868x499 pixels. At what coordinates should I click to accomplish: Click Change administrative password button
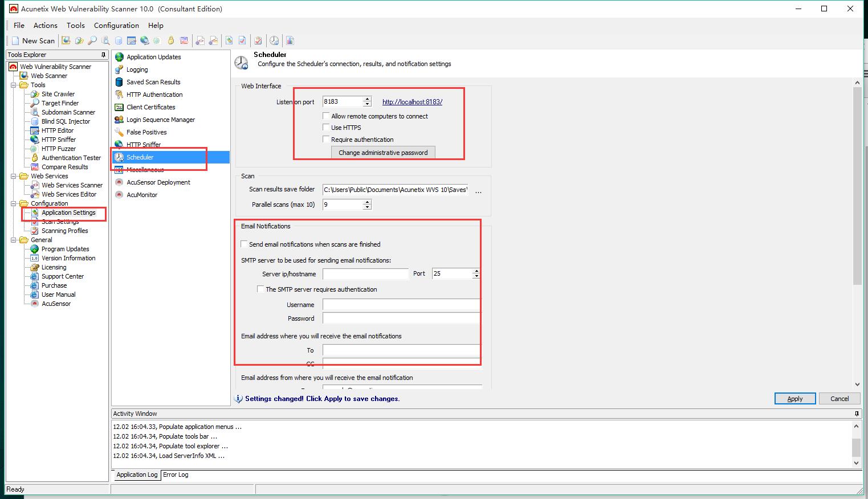pyautogui.click(x=383, y=153)
